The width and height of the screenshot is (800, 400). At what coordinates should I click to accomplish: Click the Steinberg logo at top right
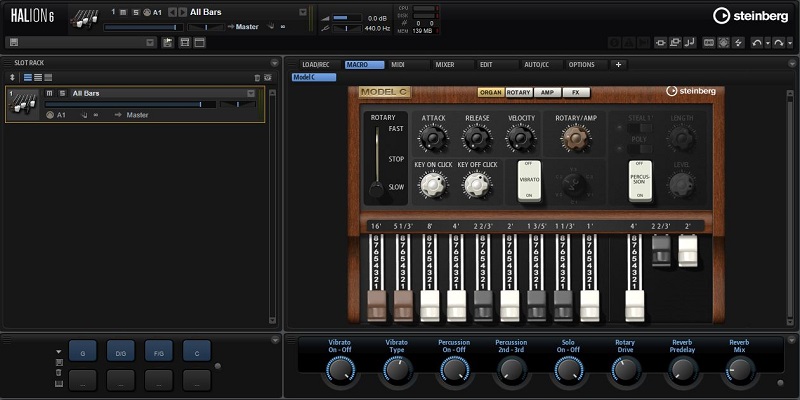tap(750, 15)
